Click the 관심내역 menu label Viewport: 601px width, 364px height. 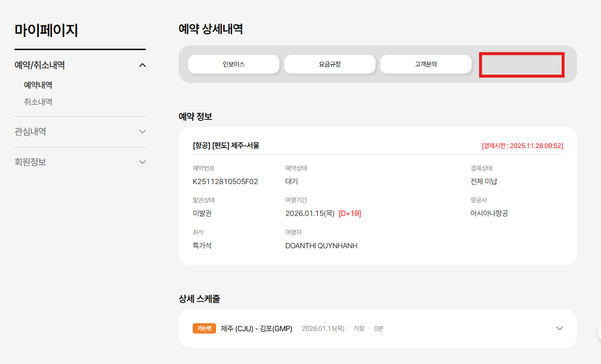click(30, 132)
